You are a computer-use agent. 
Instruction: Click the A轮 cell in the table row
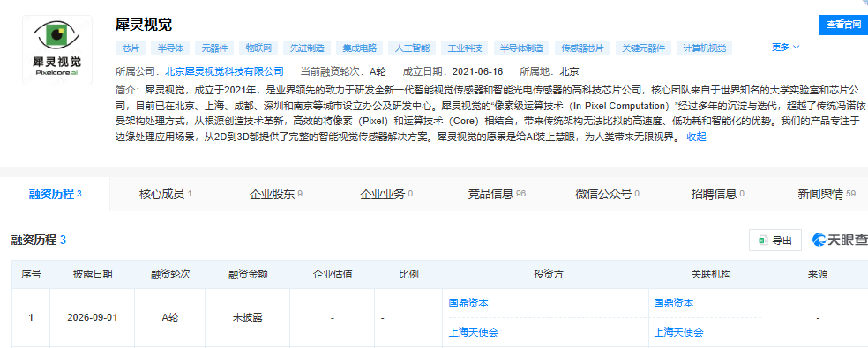[x=170, y=318]
